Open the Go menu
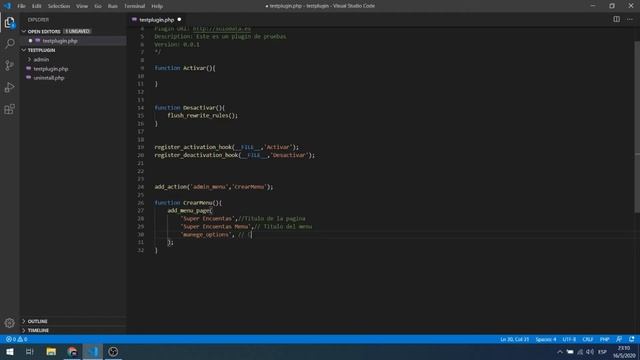640x360 pixels. [x=98, y=6]
